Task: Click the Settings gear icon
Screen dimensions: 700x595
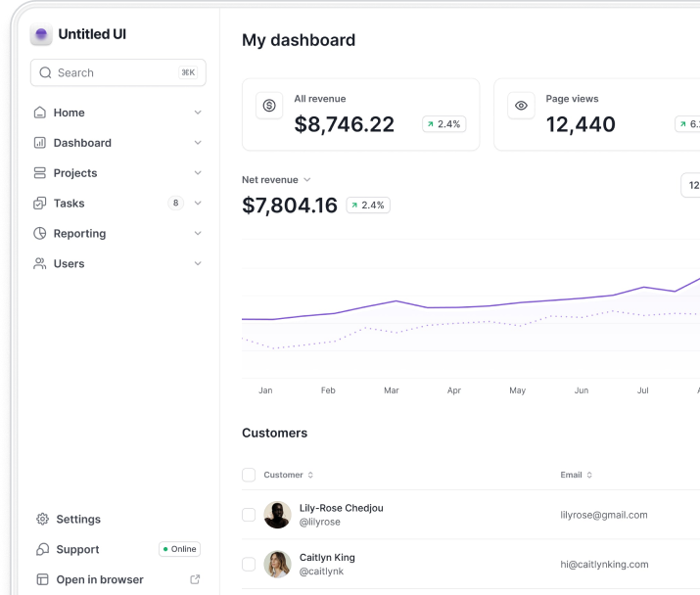Action: (x=42, y=519)
